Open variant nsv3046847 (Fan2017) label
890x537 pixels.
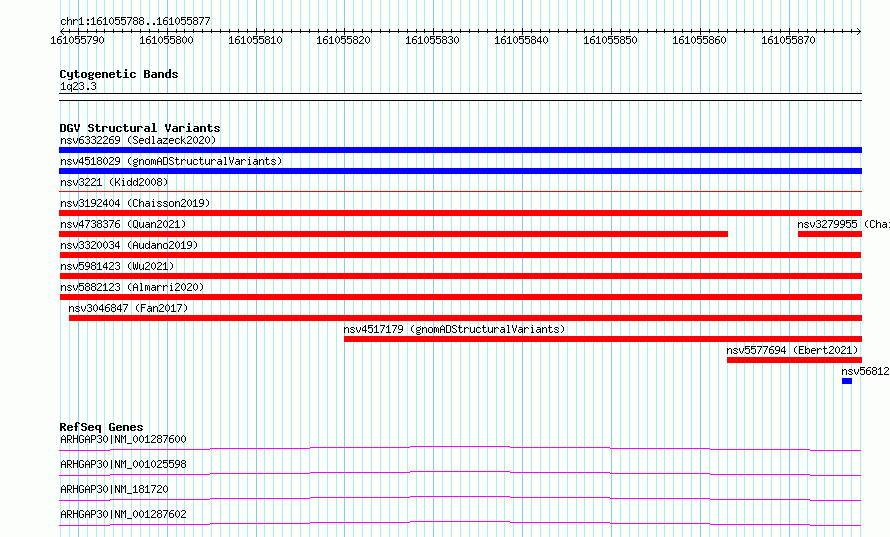(x=128, y=308)
